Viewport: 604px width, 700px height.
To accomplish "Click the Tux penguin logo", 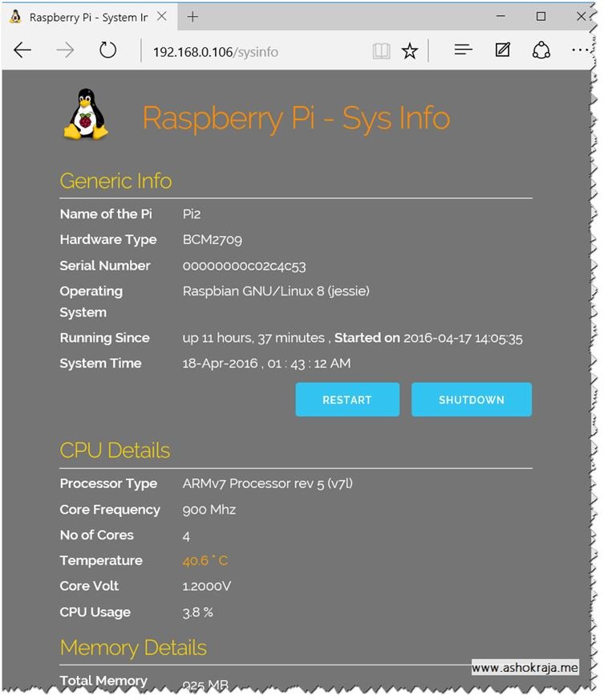I will click(86, 114).
